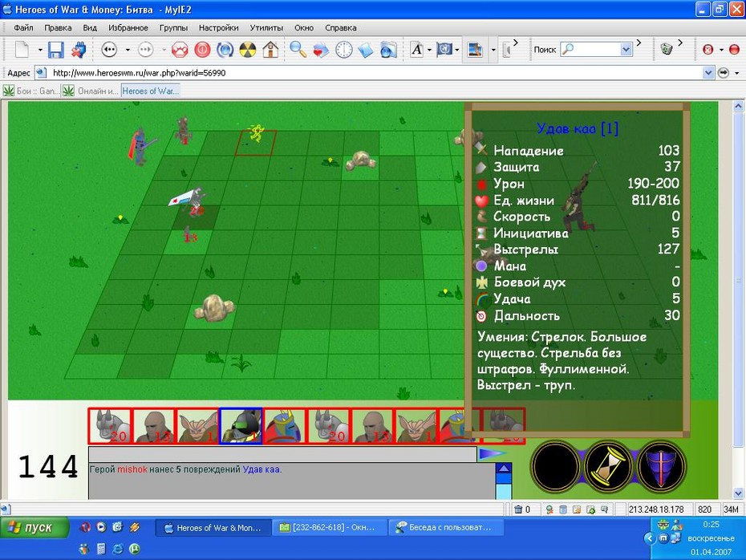Click the magnifier Search toolbar icon
Image resolution: width=746 pixels, height=560 pixels.
[x=298, y=50]
